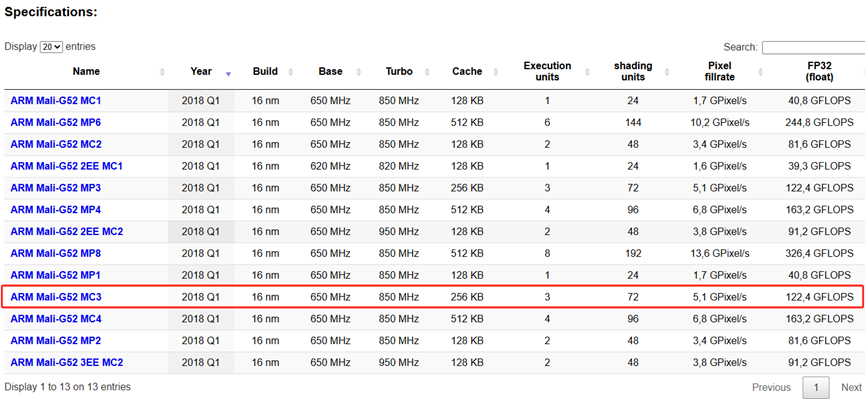Sort by the Year column header

(201, 72)
